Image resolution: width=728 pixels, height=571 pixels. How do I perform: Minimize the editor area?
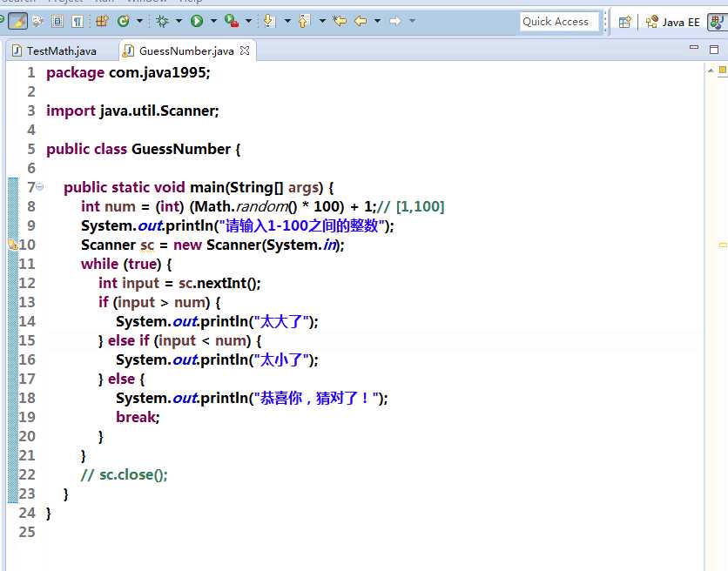click(694, 47)
